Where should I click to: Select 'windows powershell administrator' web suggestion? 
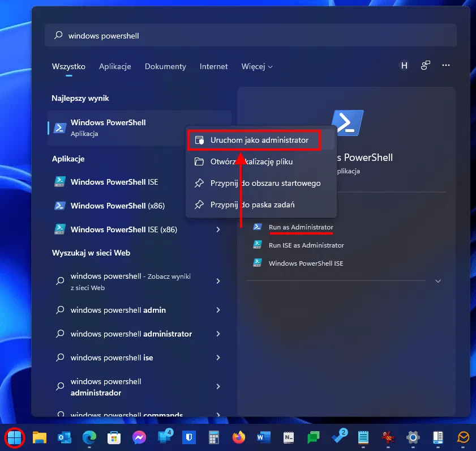point(131,334)
